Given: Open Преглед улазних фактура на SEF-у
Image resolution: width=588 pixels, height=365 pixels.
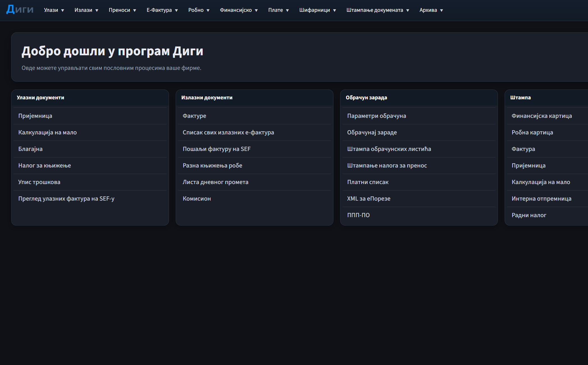Looking at the screenshot, I should pyautogui.click(x=90, y=199).
